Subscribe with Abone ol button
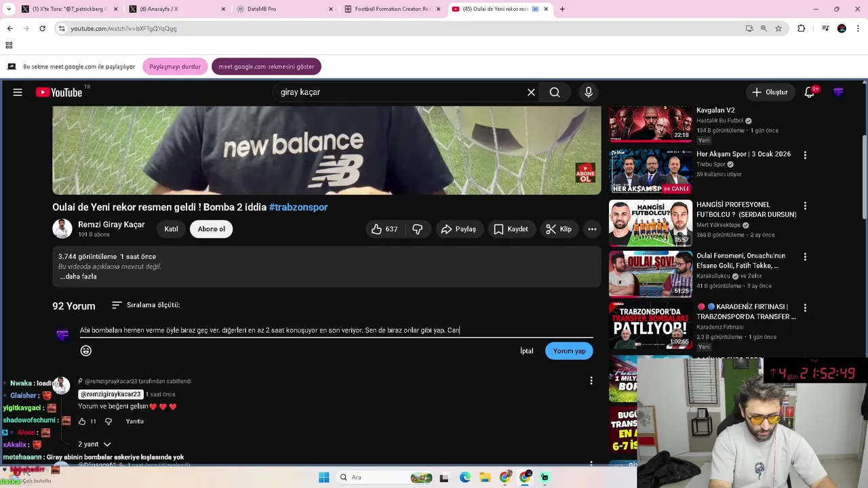 pyautogui.click(x=212, y=229)
